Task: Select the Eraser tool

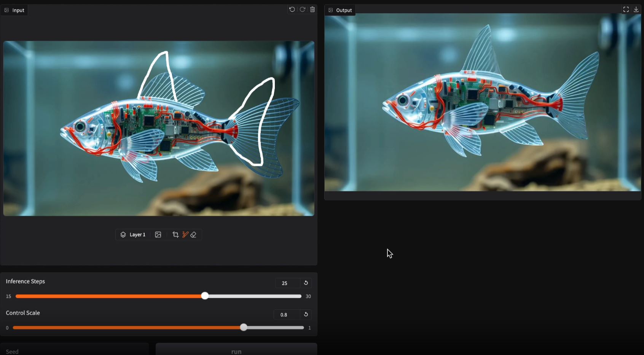Action: pos(193,235)
